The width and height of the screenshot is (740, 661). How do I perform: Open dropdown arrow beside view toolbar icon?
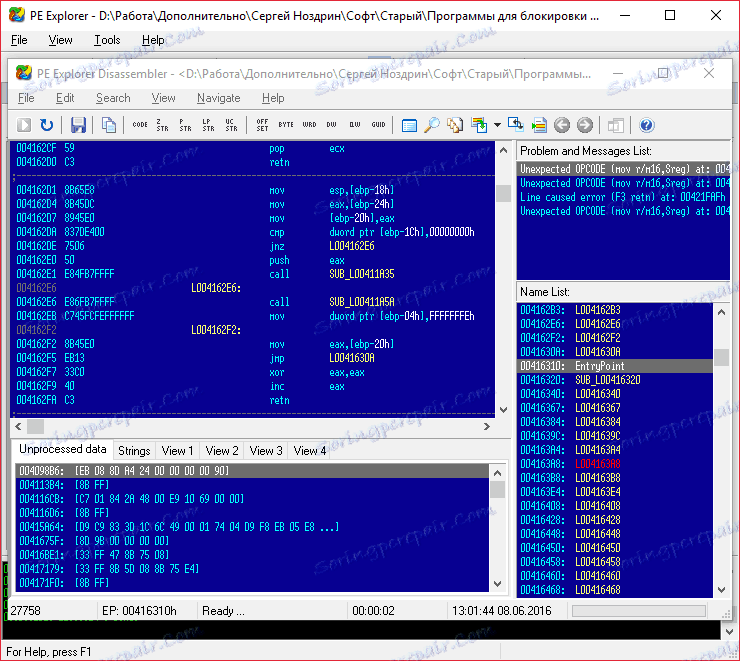497,125
